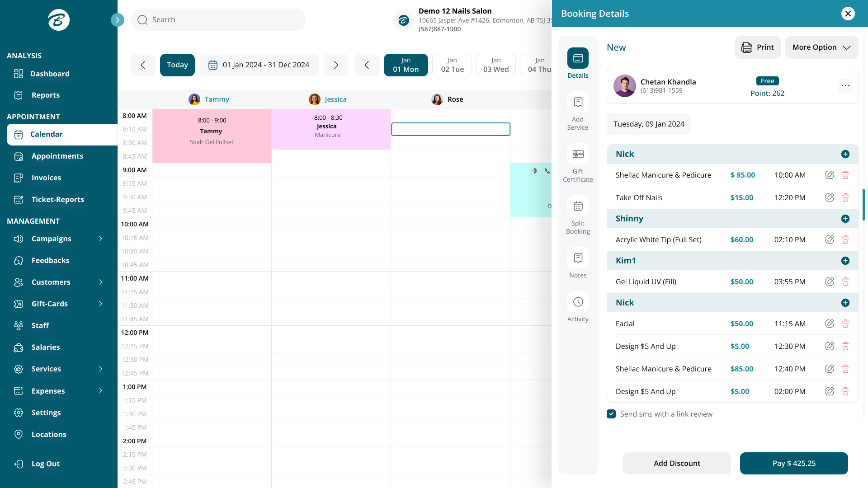Click the Add Discount button
The height and width of the screenshot is (488, 868).
coord(677,463)
